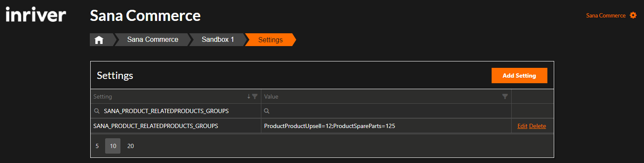Delete the SANA_PRODUCT_RELATEDPRODUCTS_GROUPS setting

(538, 126)
